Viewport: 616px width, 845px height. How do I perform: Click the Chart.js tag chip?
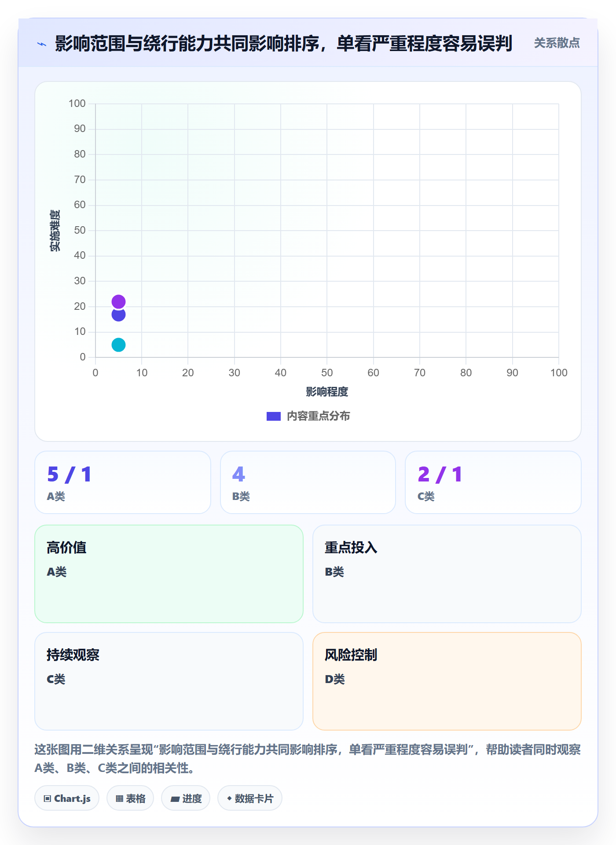[x=67, y=798]
